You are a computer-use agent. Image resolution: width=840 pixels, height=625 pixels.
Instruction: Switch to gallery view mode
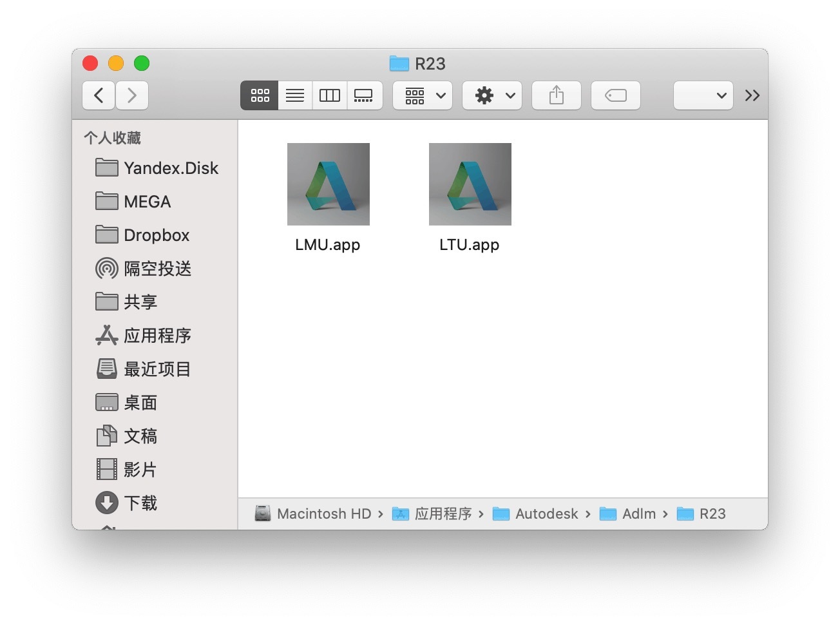tap(364, 95)
